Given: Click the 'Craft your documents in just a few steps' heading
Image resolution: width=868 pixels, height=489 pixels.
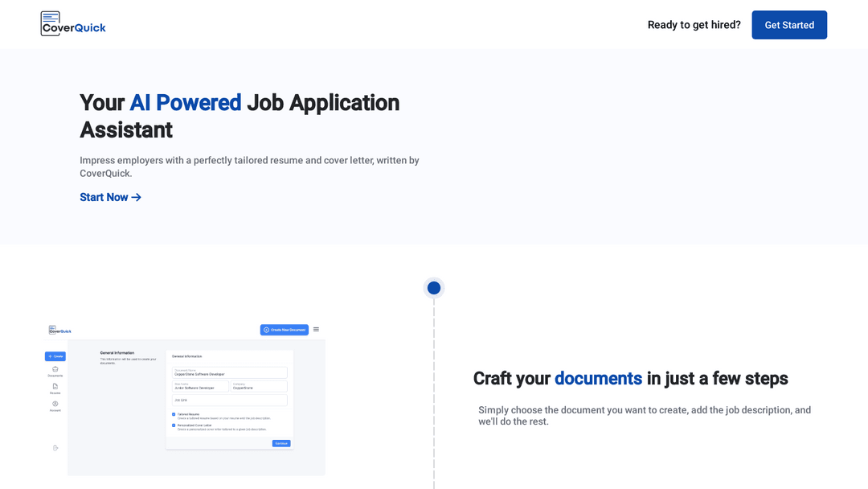Looking at the screenshot, I should click(x=631, y=379).
